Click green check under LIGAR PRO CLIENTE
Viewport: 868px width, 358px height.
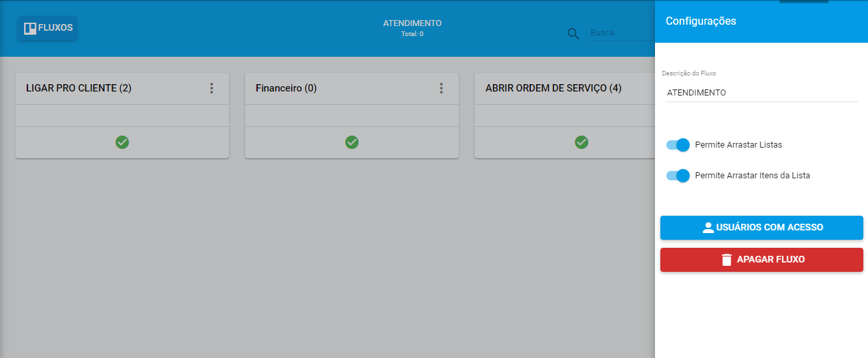[x=122, y=142]
